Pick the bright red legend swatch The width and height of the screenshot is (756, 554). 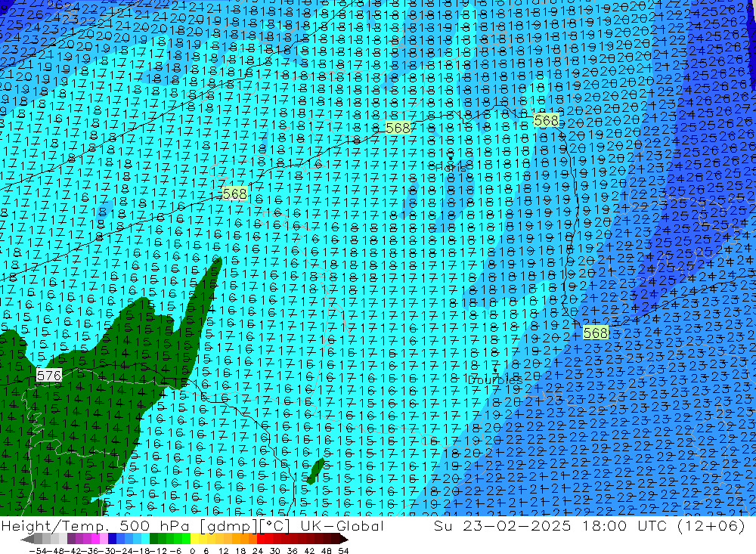[261, 539]
